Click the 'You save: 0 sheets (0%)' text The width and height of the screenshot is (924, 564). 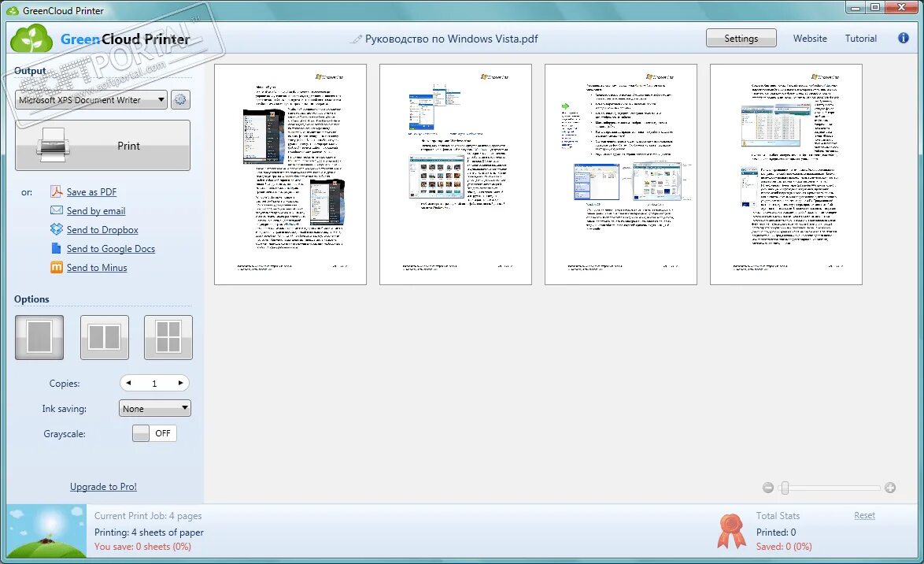click(x=142, y=547)
